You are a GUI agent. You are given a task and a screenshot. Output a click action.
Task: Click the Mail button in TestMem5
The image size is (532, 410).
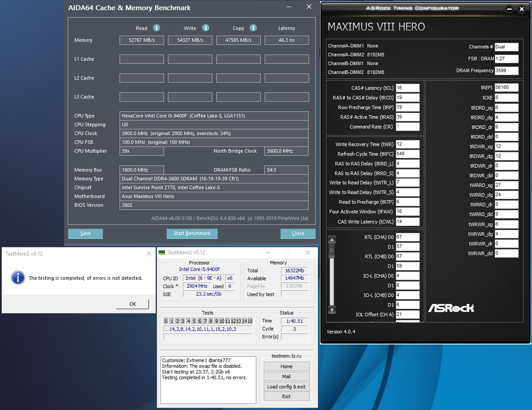click(287, 377)
